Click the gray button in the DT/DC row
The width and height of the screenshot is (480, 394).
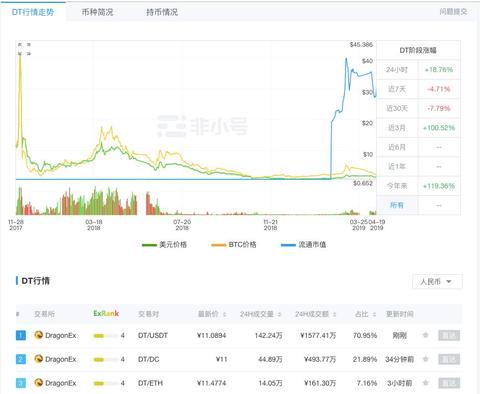449,359
